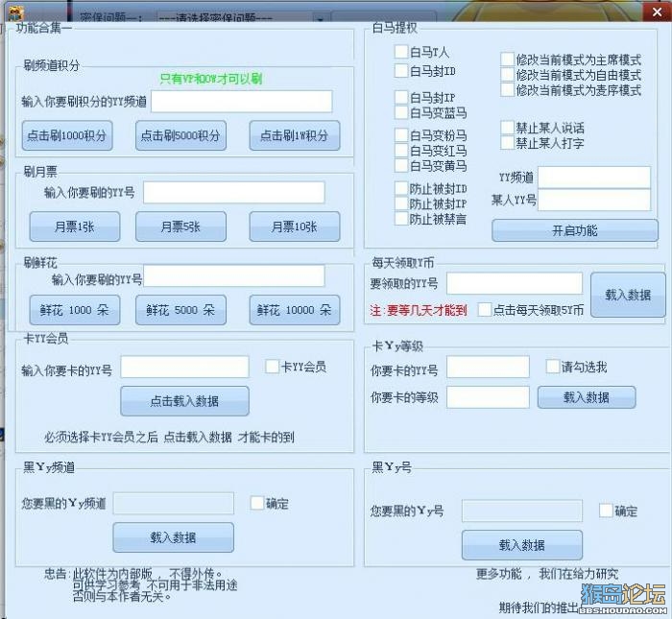Viewport: 672px width, 619px height.
Task: Focus the YY号 input in 刷鲜花
Action: pos(234,275)
